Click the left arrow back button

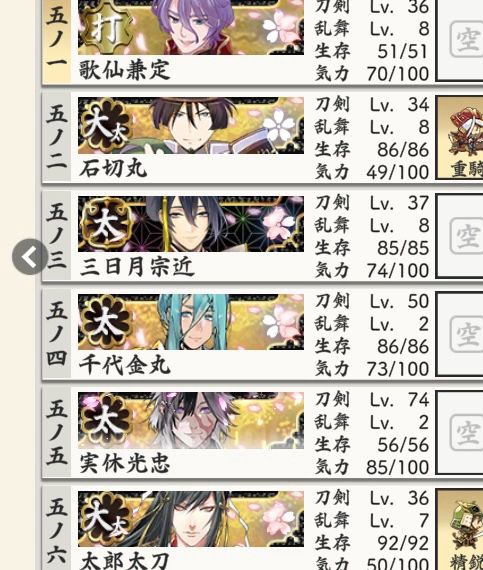coord(30,257)
